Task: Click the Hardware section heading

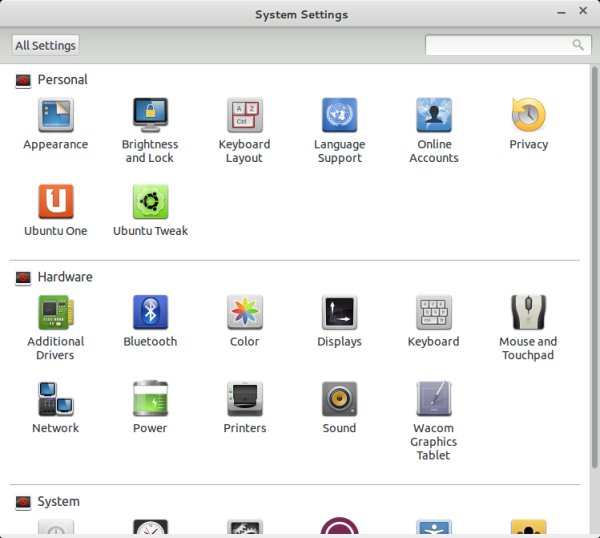Action: coord(65,277)
